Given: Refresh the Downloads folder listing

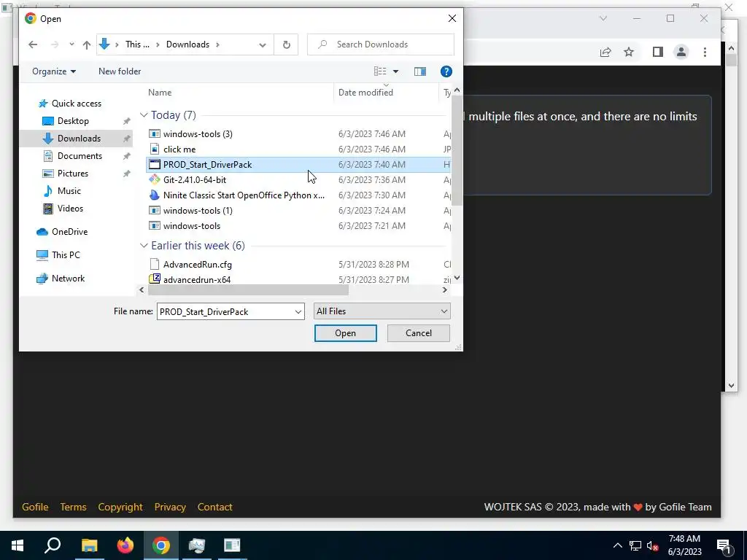Looking at the screenshot, I should point(286,44).
